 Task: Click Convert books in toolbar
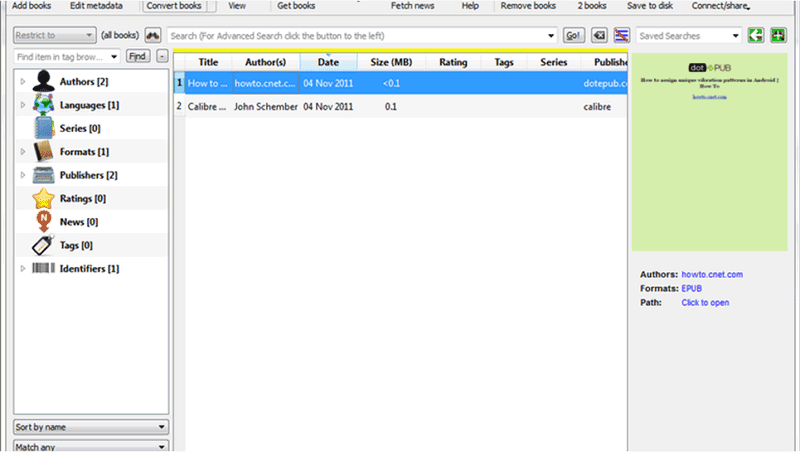[174, 6]
